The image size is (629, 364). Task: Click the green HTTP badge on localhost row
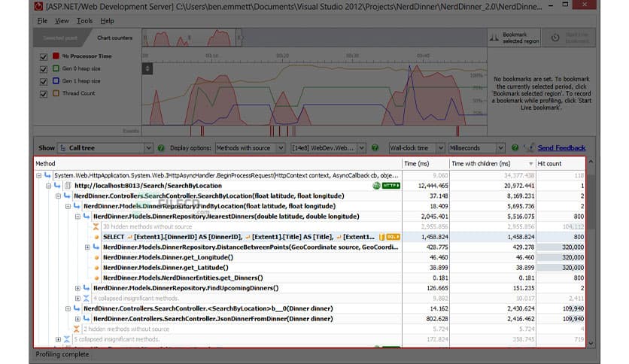click(x=391, y=186)
